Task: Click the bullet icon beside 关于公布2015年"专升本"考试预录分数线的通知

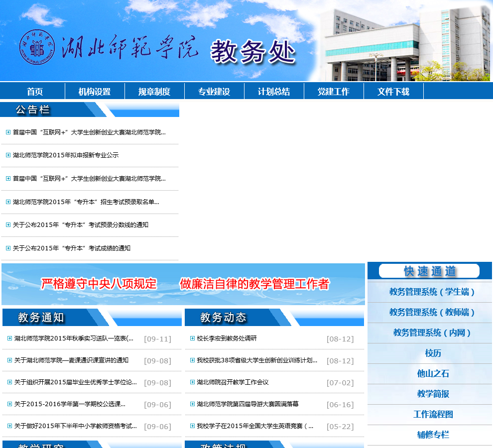Action: click(8, 225)
